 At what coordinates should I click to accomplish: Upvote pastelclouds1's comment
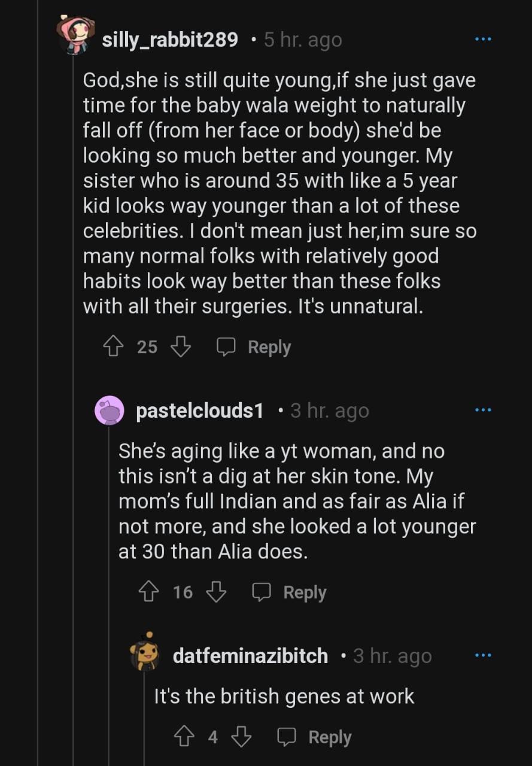(149, 592)
